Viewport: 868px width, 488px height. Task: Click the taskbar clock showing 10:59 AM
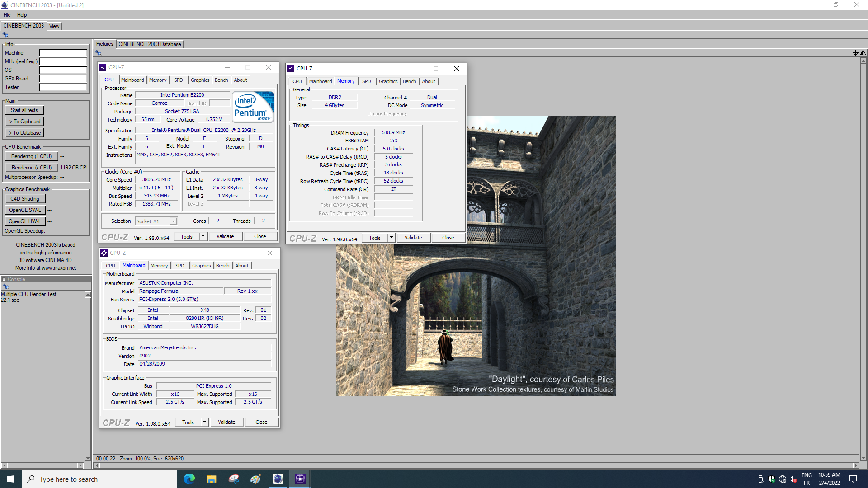tap(829, 479)
